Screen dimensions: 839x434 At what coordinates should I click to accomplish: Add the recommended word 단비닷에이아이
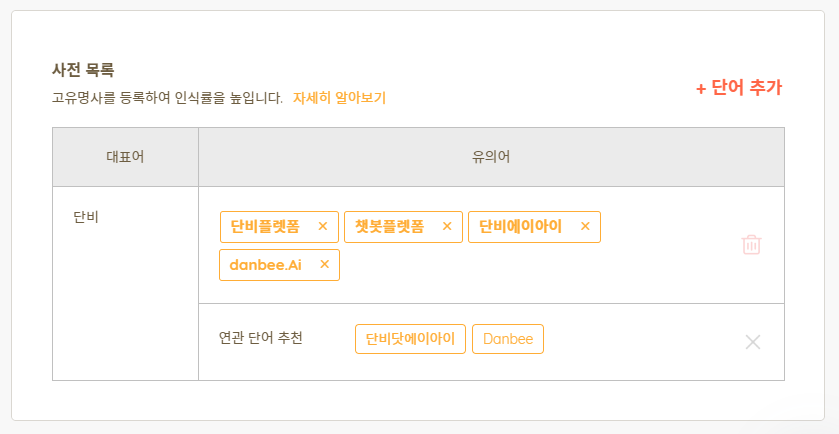[410, 339]
